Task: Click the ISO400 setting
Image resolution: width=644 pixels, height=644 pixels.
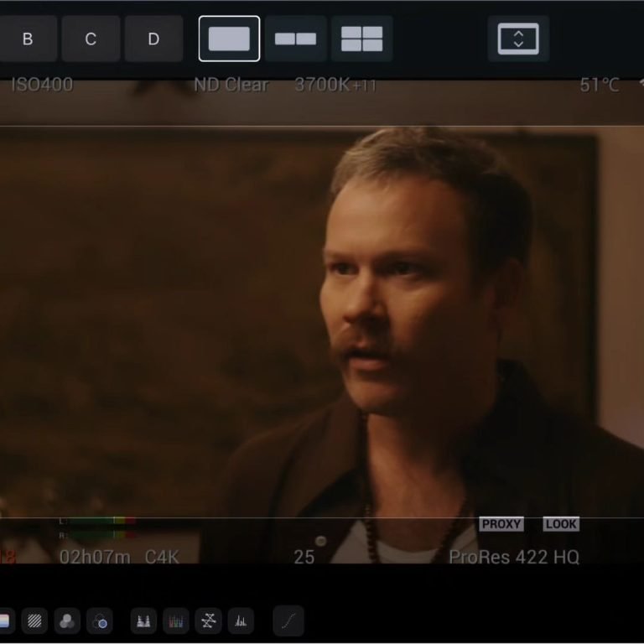Action: 41,85
